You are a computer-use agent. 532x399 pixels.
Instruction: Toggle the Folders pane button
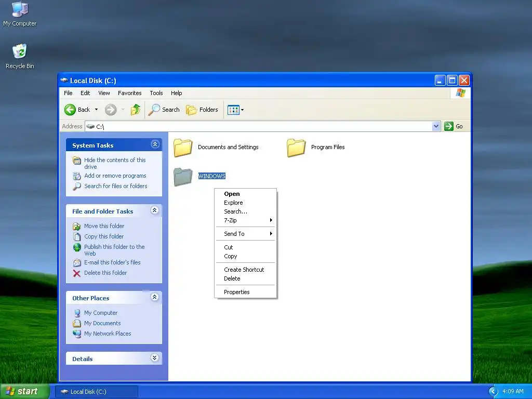tap(202, 110)
